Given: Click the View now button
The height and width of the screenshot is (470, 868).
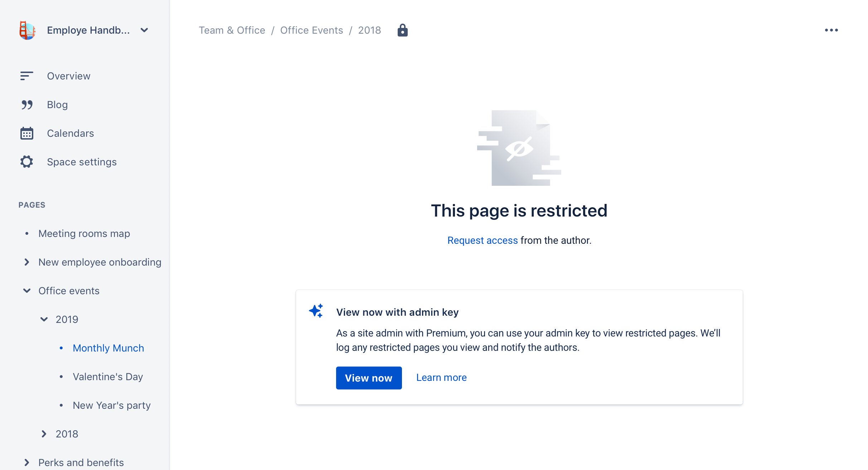Looking at the screenshot, I should pyautogui.click(x=369, y=377).
